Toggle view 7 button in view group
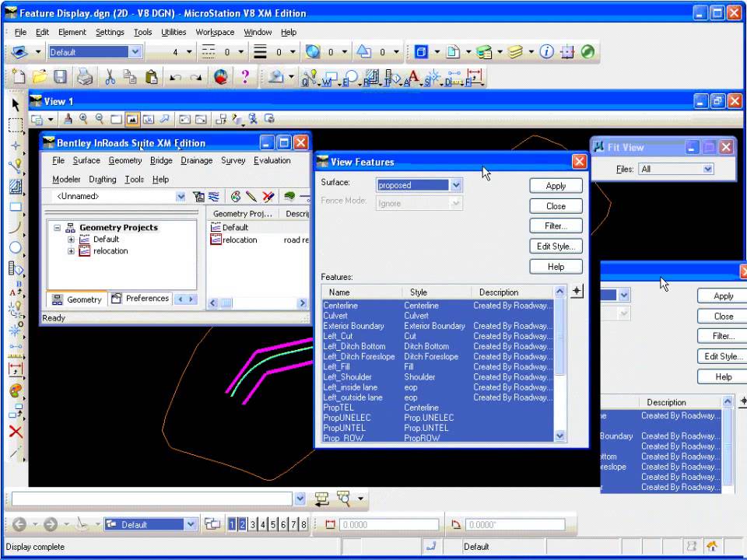The width and height of the screenshot is (747, 560). tap(293, 524)
